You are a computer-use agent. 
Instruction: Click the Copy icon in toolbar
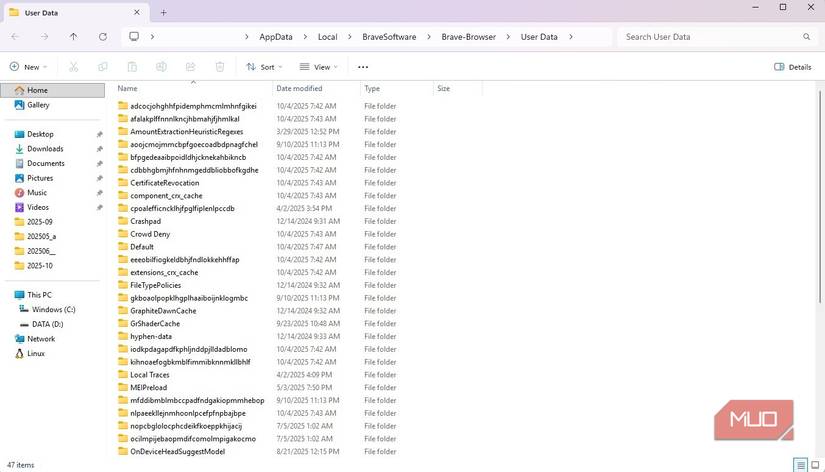click(x=103, y=67)
